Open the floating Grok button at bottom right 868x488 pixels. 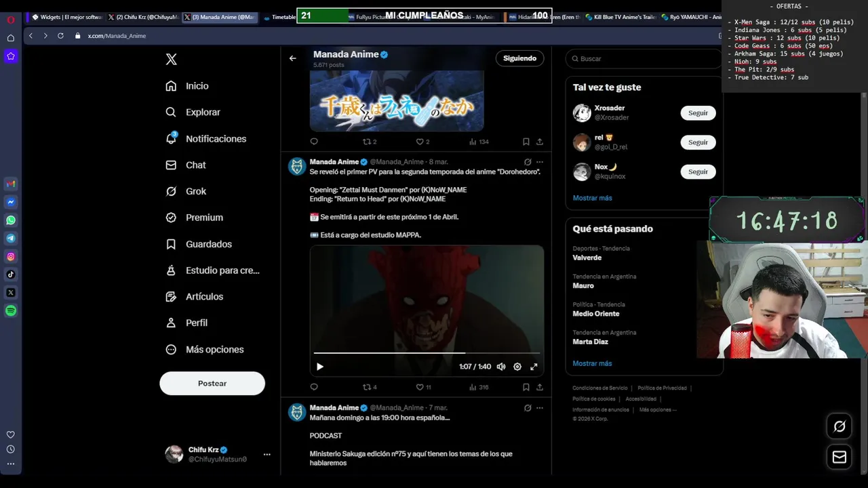pos(840,426)
